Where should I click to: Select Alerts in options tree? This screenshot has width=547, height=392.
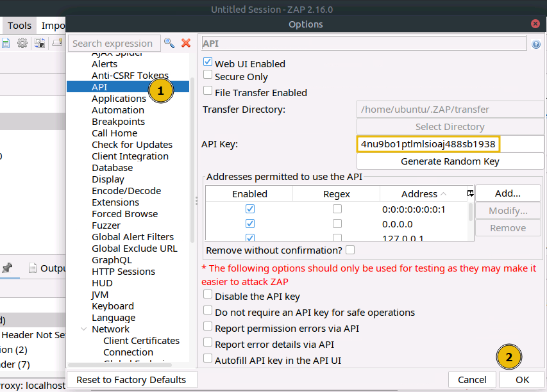pyautogui.click(x=105, y=64)
